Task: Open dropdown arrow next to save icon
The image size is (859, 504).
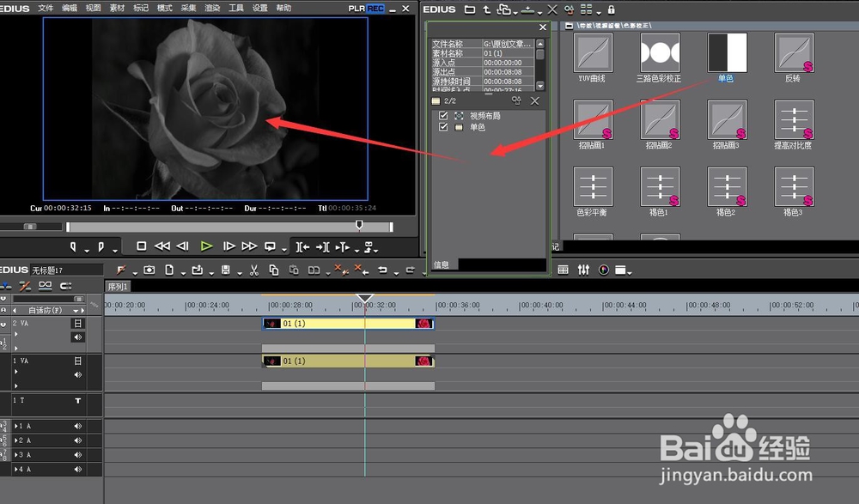Action: click(x=239, y=273)
